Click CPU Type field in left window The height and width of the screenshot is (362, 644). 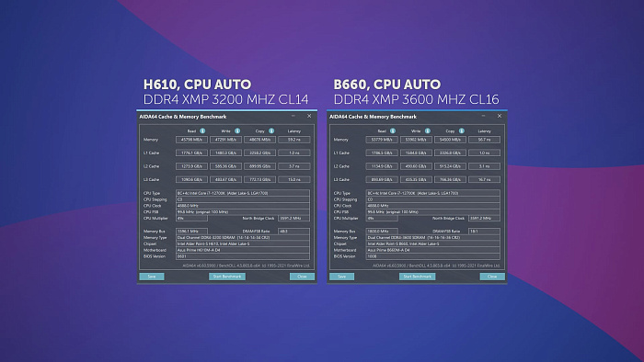pyautogui.click(x=243, y=193)
